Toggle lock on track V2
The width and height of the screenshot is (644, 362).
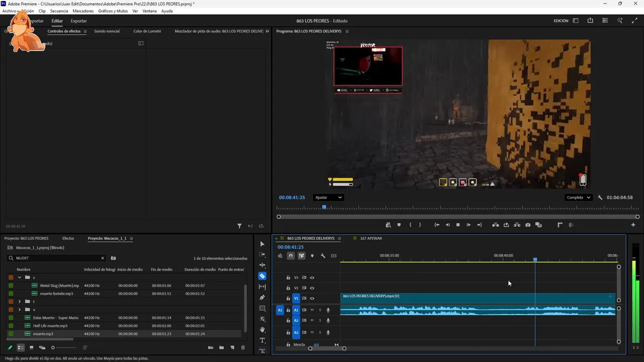tap(288, 288)
